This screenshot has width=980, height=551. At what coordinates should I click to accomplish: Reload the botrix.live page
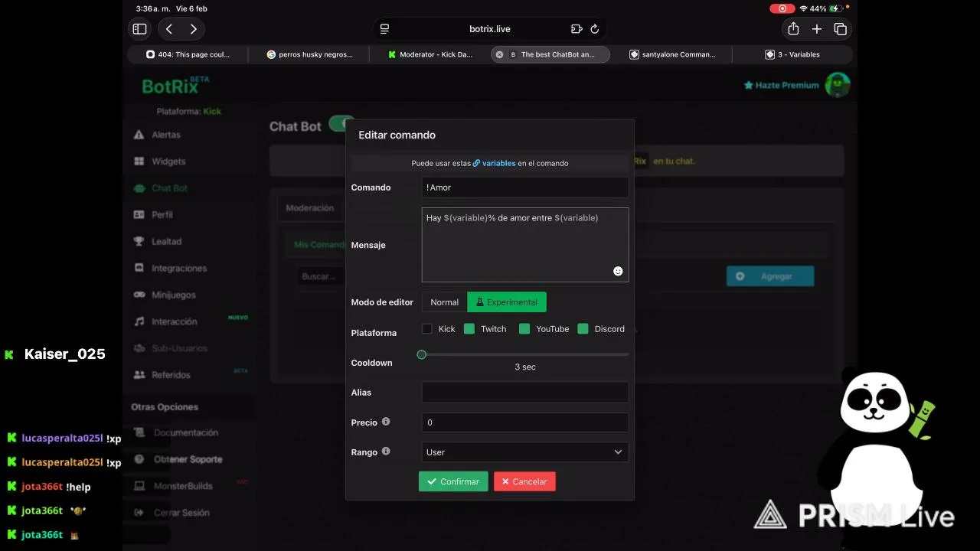pyautogui.click(x=595, y=29)
